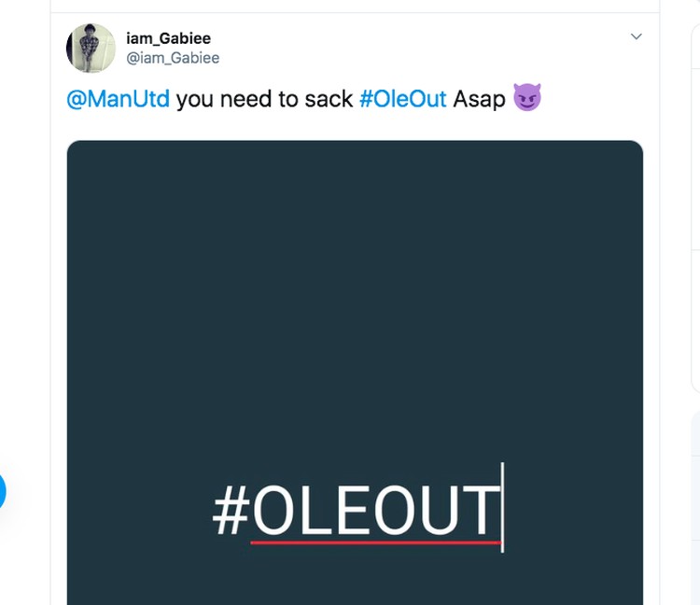The height and width of the screenshot is (605, 700).
Task: Click the red underline beneath OLEOUT
Action: click(375, 542)
